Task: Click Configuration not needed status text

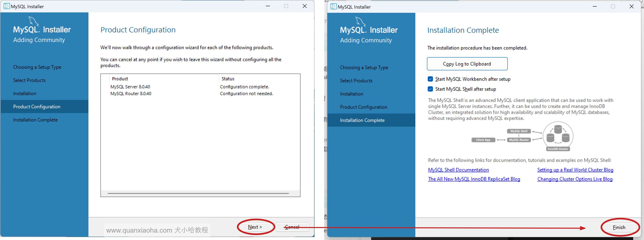Action: click(x=246, y=93)
